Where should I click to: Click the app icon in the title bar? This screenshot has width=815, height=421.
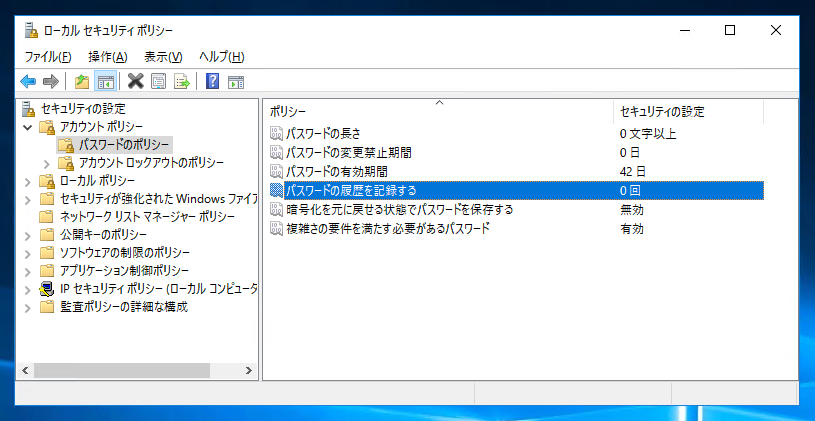tap(31, 31)
